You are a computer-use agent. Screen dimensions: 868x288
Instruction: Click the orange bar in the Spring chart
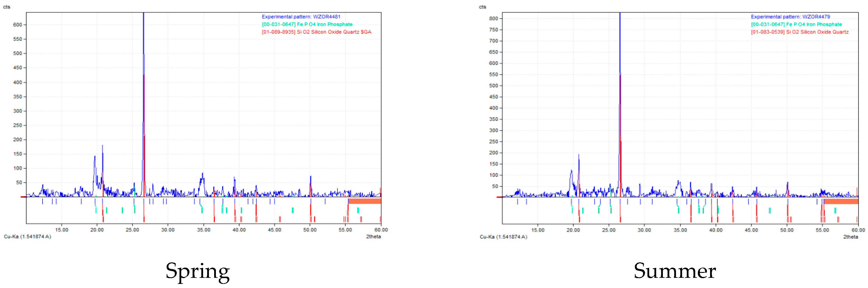pos(365,201)
